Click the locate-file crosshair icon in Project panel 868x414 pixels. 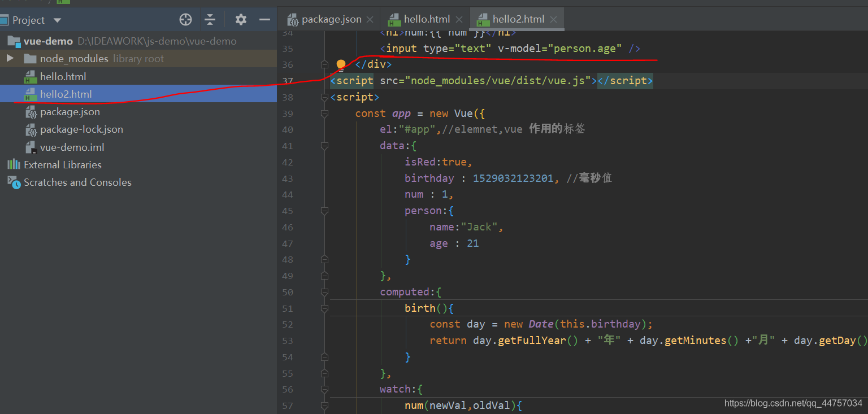click(x=185, y=20)
